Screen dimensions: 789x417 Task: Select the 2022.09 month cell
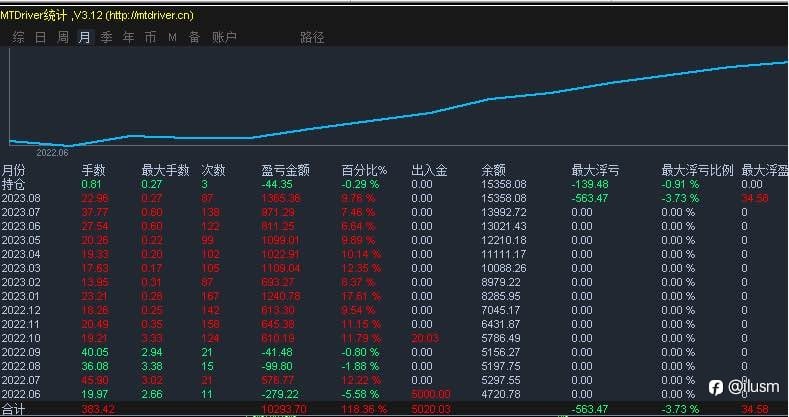(x=21, y=352)
